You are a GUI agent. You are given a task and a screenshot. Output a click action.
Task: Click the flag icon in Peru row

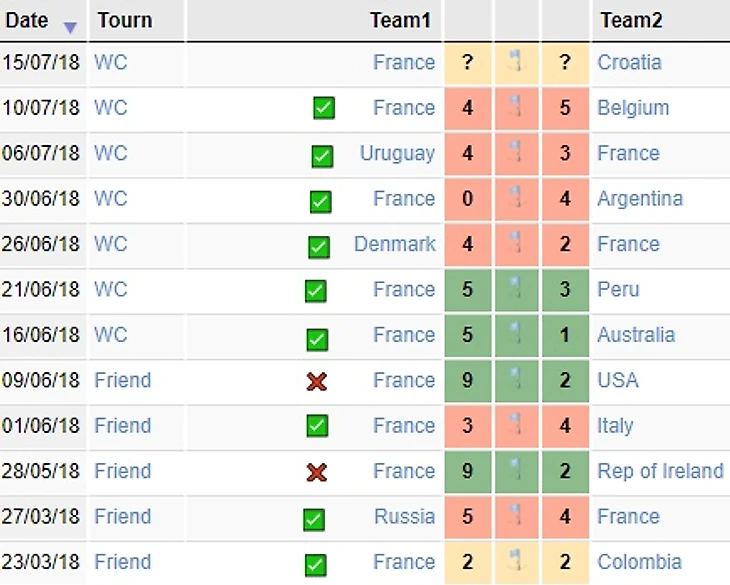516,289
